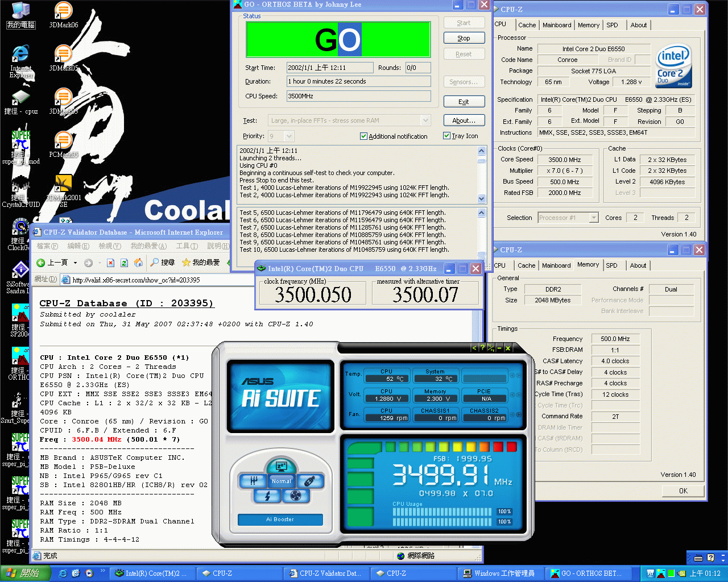The width and height of the screenshot is (728, 582).
Task: Click the upper ORTHOS log scrollbar
Action: click(482, 174)
